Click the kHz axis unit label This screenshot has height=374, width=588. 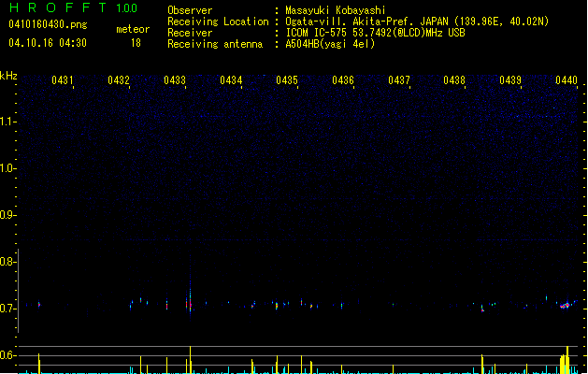[x=8, y=76]
